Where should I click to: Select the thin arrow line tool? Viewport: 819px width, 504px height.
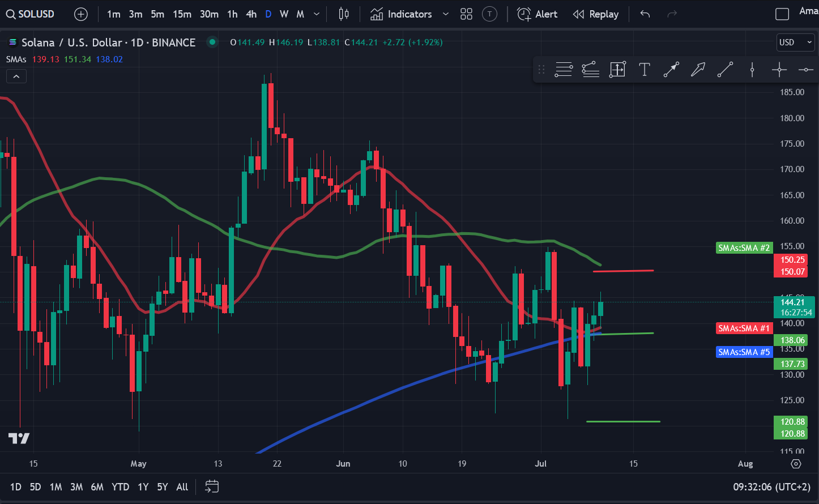click(x=671, y=70)
